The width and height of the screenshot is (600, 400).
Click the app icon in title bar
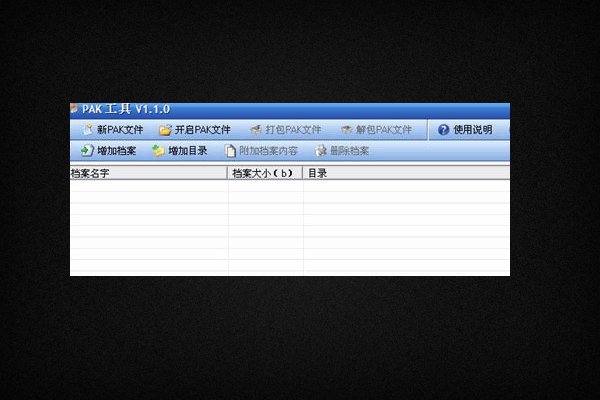[74, 109]
